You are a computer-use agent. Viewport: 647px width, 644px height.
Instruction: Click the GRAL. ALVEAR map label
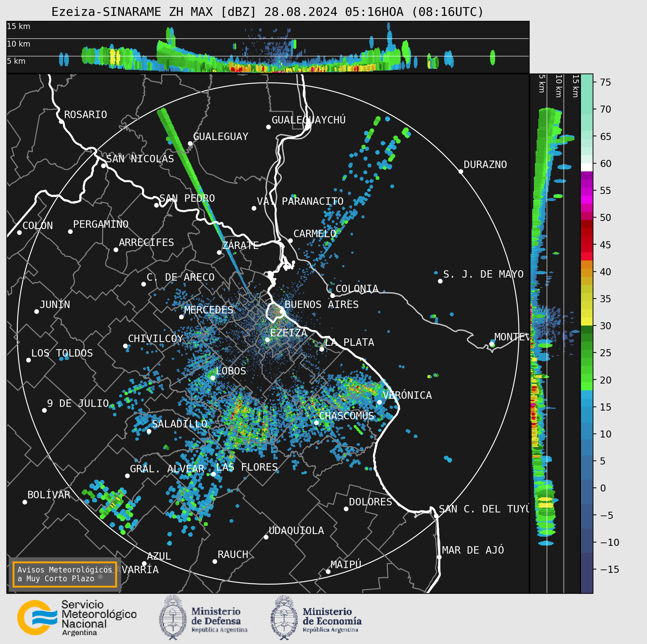(167, 469)
